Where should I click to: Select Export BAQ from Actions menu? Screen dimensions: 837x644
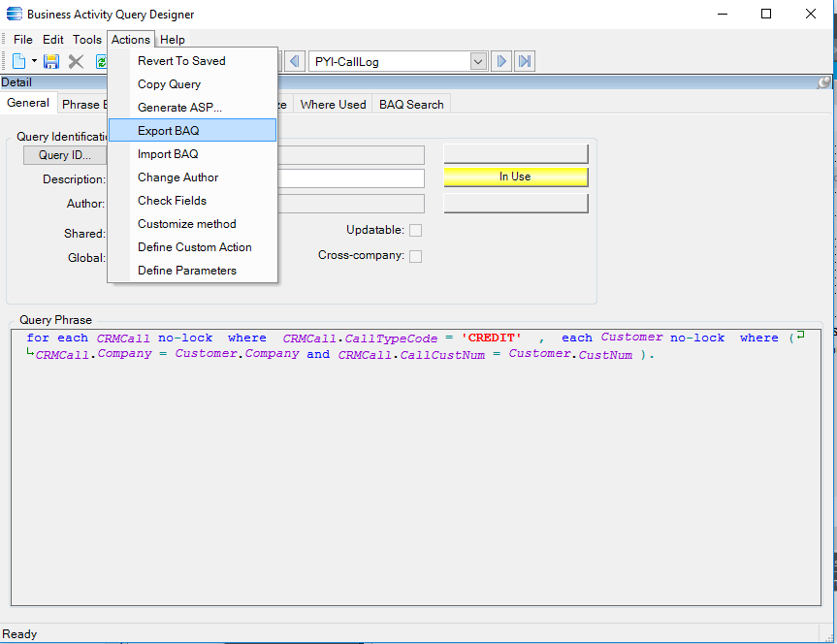coord(168,131)
